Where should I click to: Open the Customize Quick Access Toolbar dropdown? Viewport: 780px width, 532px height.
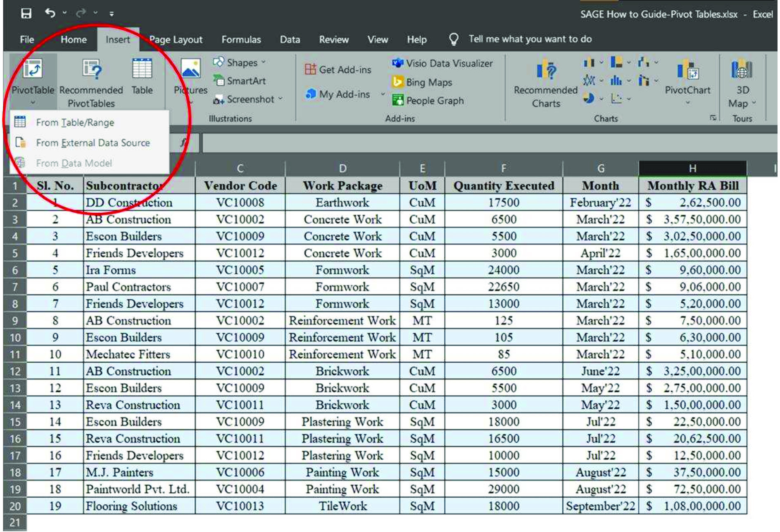tap(112, 14)
